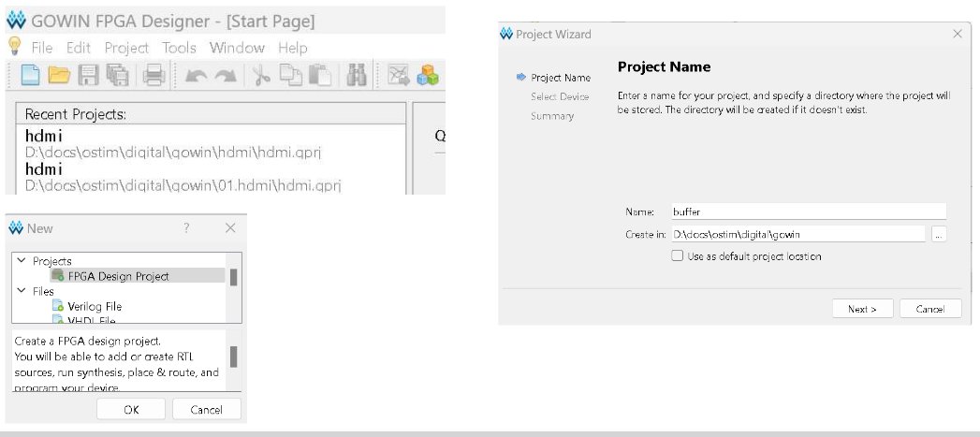Open IP Core Generator colored cubes icon

coord(428,75)
